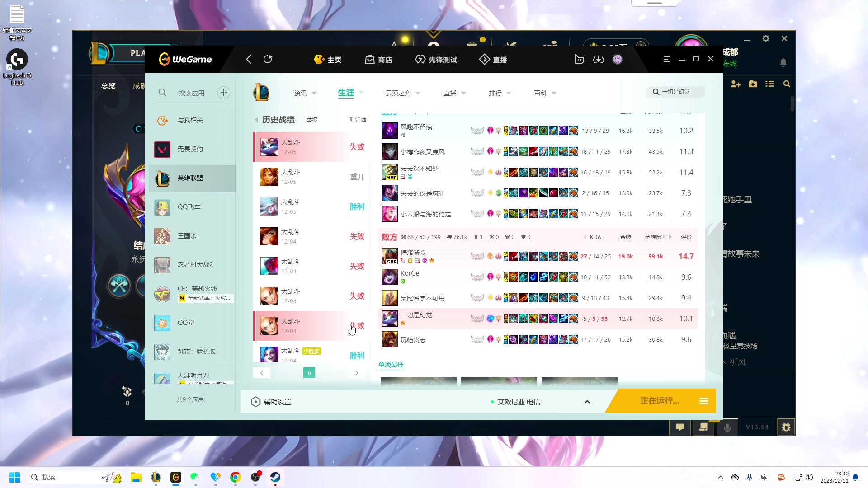Open Steam from the taskbar

275,477
